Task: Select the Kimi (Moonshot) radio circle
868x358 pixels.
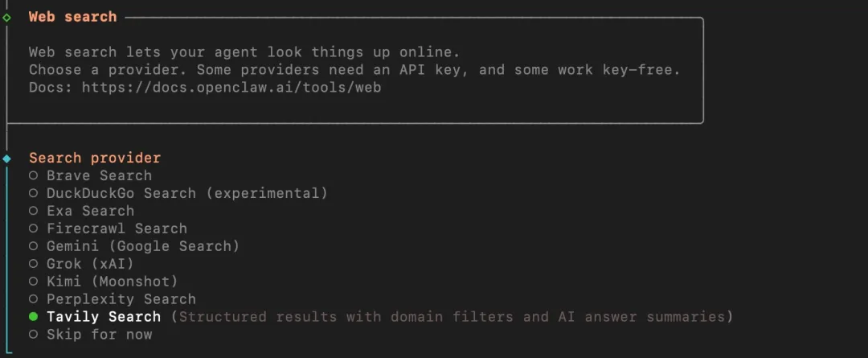Action: click(x=33, y=282)
